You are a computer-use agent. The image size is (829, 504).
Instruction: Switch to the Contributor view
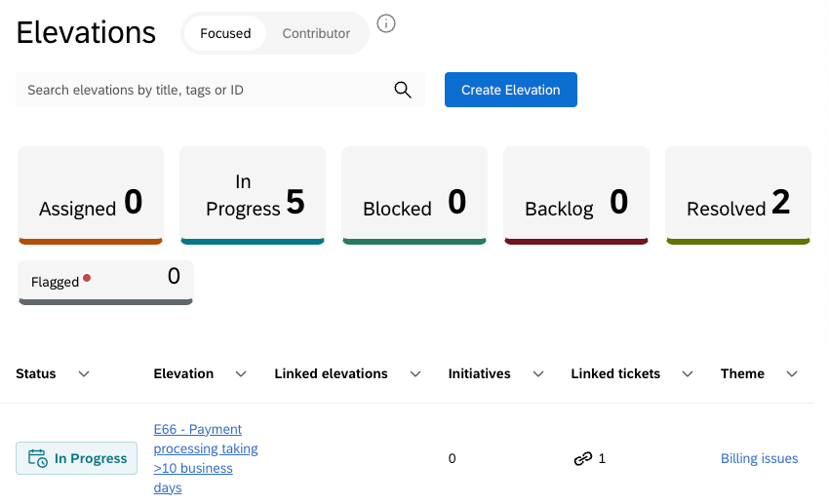pos(316,33)
